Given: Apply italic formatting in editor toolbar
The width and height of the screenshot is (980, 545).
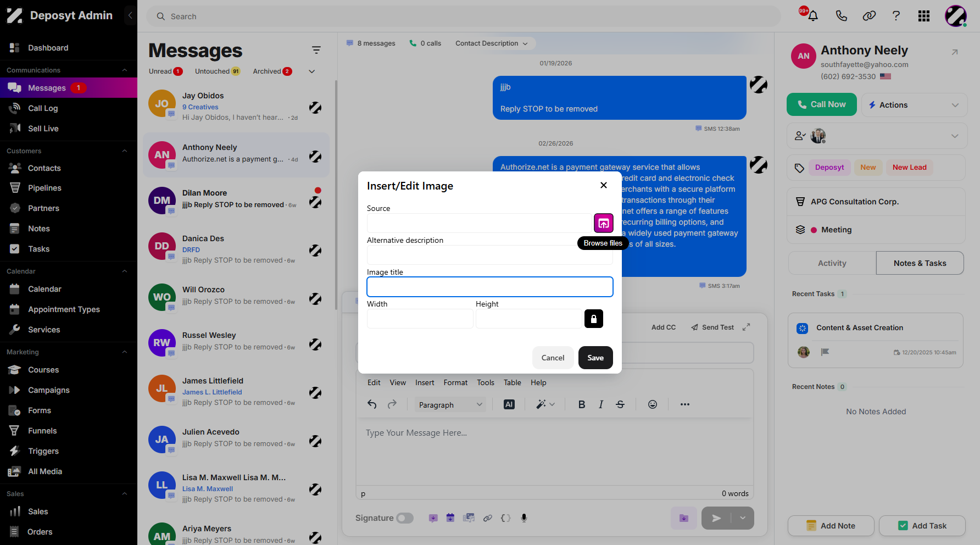Looking at the screenshot, I should pyautogui.click(x=601, y=404).
